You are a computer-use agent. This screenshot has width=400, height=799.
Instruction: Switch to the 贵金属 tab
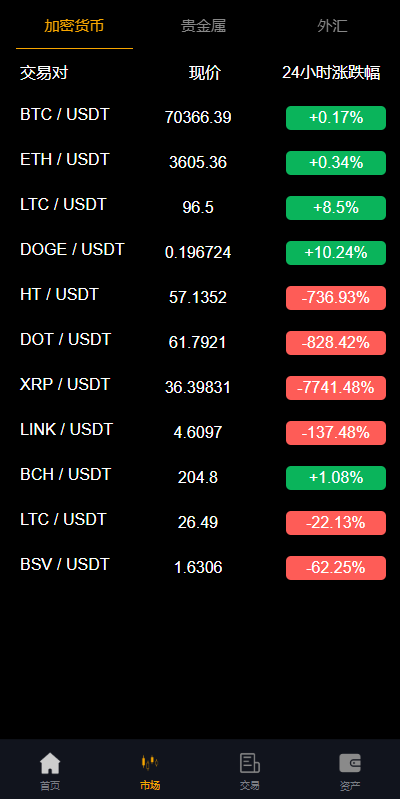click(203, 26)
